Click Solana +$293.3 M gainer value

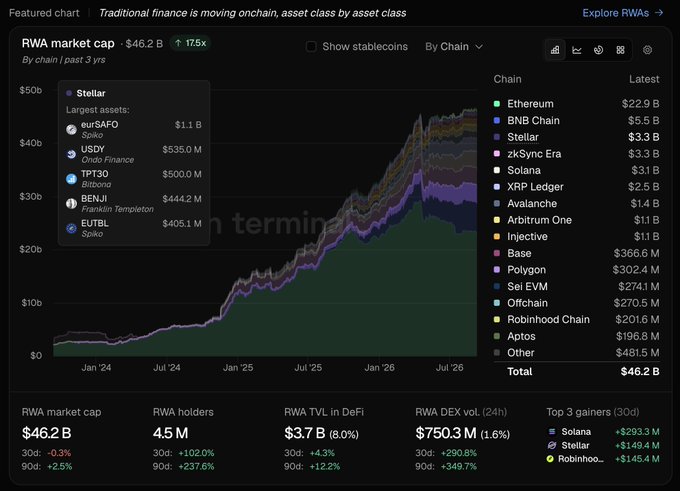[x=637, y=432]
